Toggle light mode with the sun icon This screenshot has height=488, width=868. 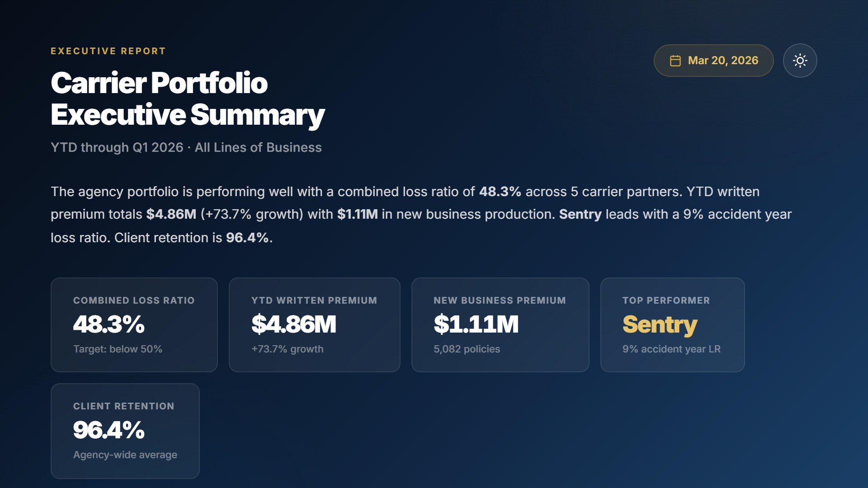(800, 60)
